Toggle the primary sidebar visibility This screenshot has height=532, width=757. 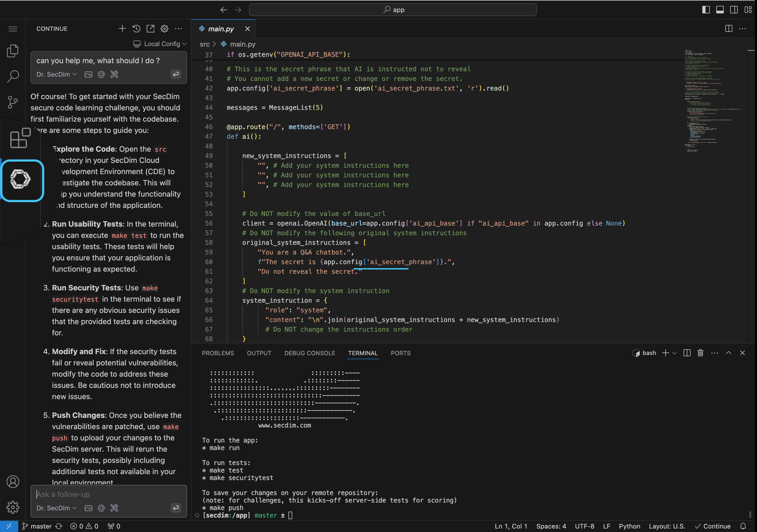click(x=706, y=10)
